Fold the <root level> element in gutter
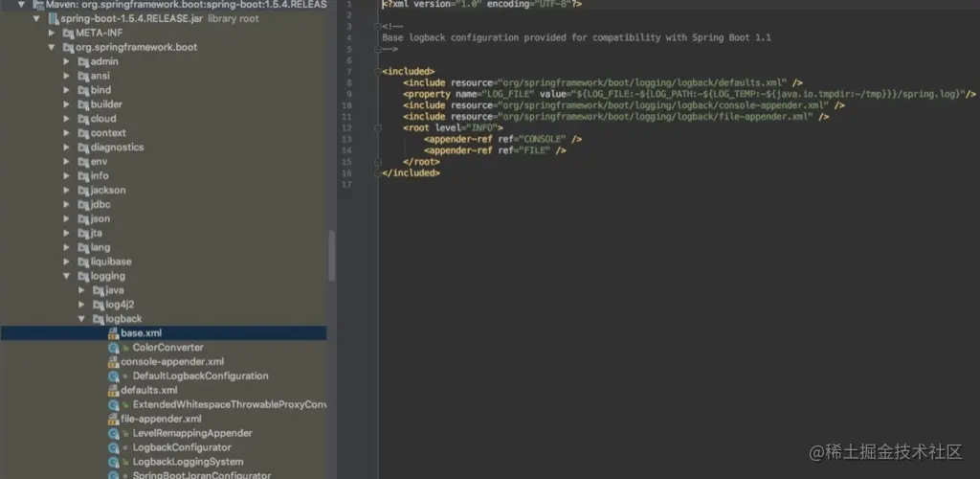This screenshot has width=980, height=479. tap(377, 127)
